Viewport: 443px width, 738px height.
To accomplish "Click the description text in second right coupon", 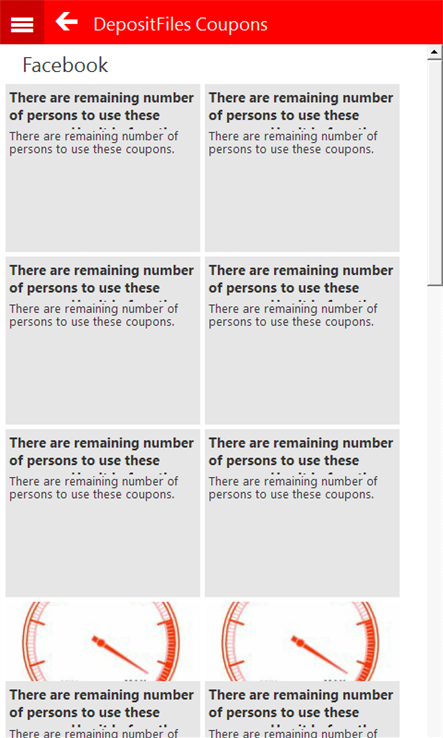I will pyautogui.click(x=293, y=315).
